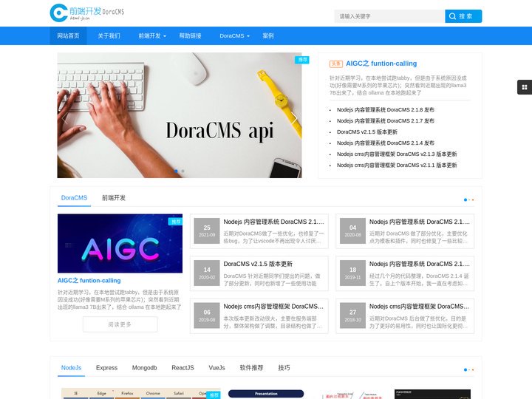532x399 pixels.
Task: Open Nodejs 内容管理系统 DoraCMS 2.1.4 发布 link
Action: tap(386, 143)
